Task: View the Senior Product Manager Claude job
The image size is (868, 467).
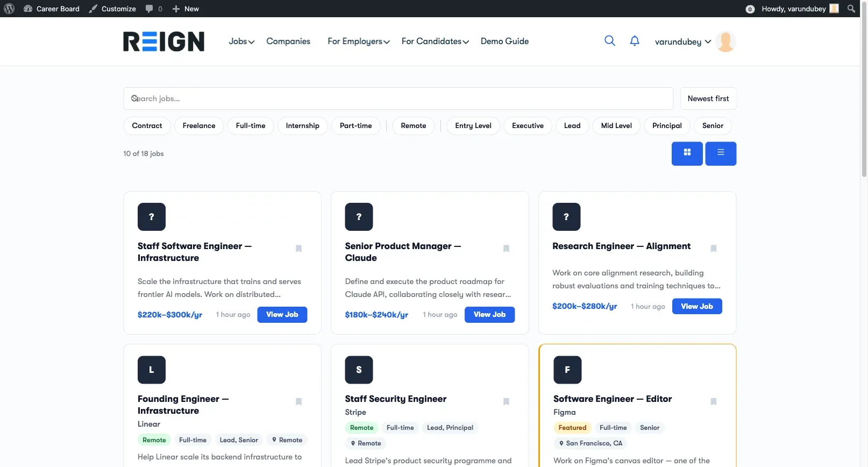Action: pos(489,315)
